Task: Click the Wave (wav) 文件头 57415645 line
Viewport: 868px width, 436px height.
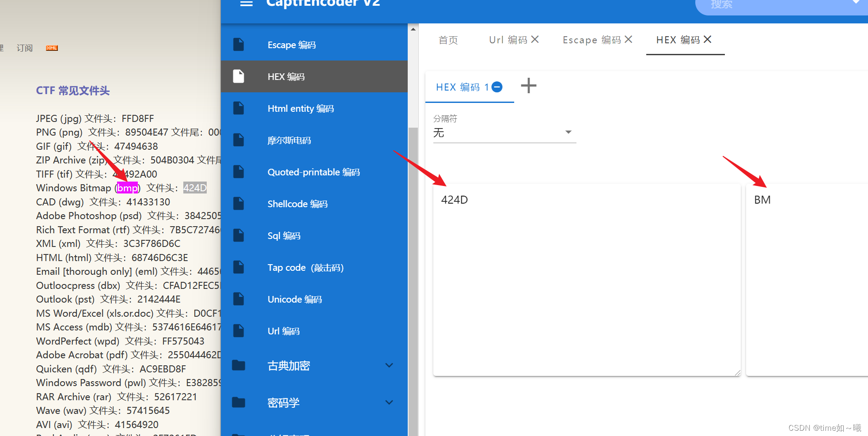Action: (x=103, y=410)
